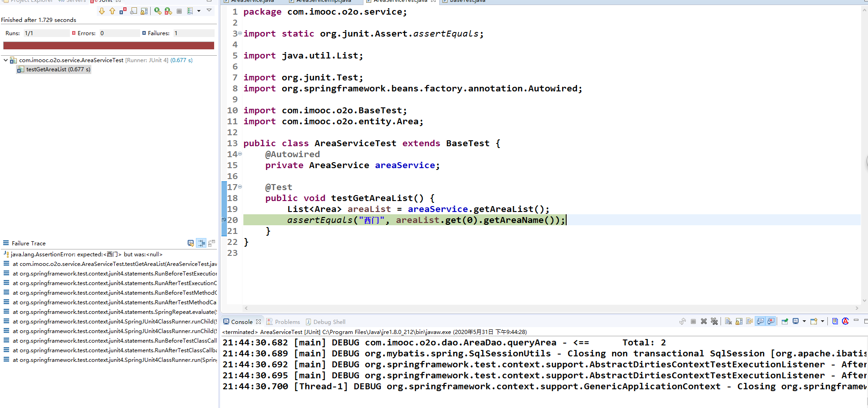The height and width of the screenshot is (408, 868).
Task: Click display selected console monitor icon
Action: [796, 321]
